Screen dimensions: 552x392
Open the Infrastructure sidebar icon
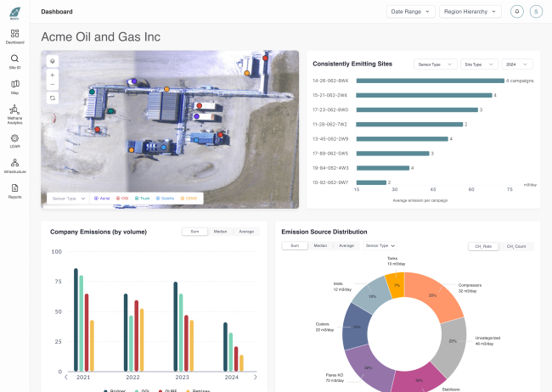pyautogui.click(x=14, y=163)
